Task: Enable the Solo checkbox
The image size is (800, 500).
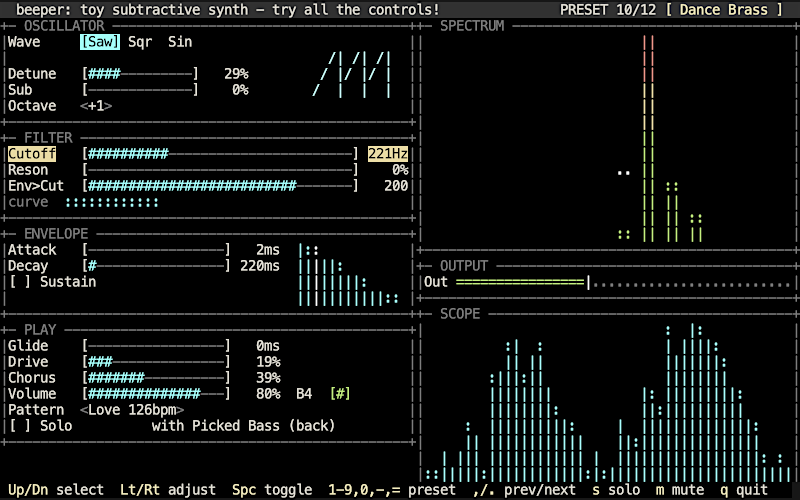Action: click(x=20, y=426)
